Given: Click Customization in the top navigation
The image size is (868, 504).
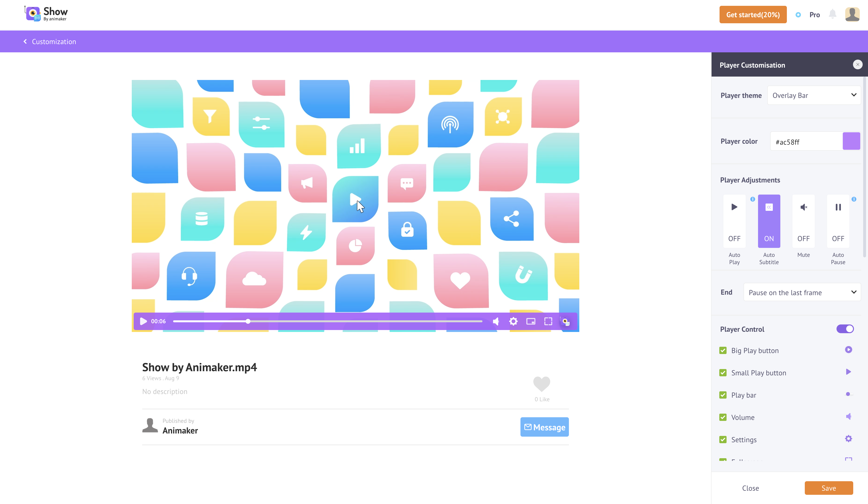Looking at the screenshot, I should point(54,41).
